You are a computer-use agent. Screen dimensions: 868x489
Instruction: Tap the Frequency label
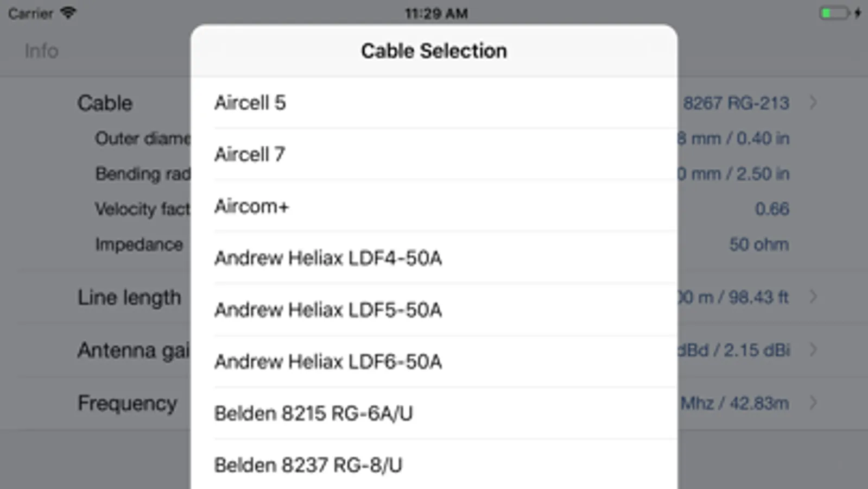(127, 403)
